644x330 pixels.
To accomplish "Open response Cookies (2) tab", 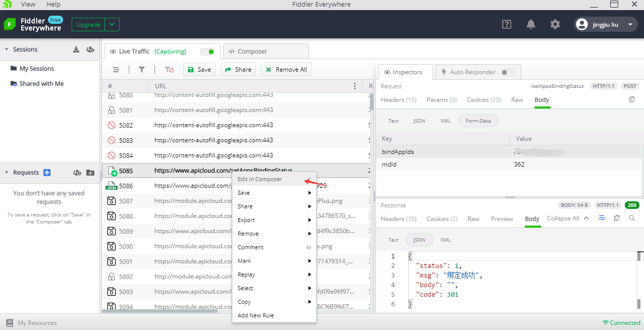I will (x=442, y=219).
